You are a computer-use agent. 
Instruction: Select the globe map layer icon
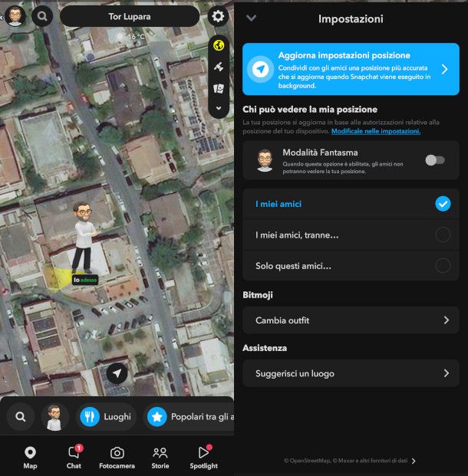click(x=219, y=45)
